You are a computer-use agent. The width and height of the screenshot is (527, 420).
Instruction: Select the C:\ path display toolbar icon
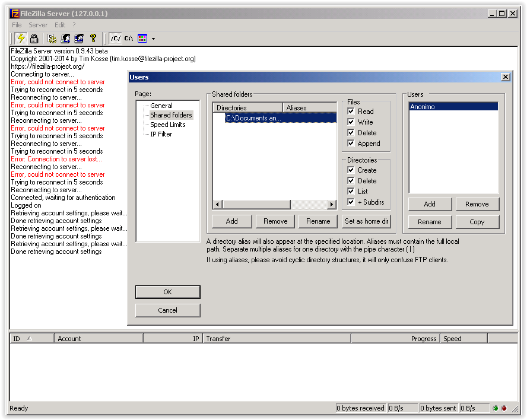coord(129,39)
